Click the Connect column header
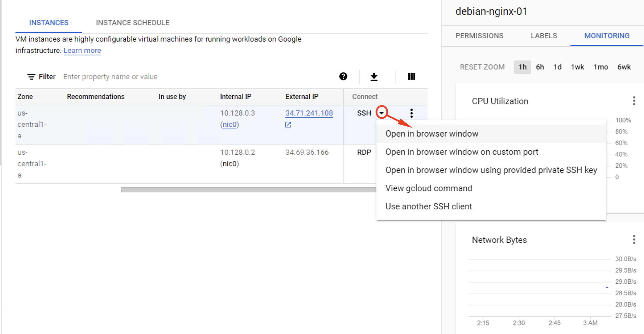644x334 pixels. [x=365, y=97]
